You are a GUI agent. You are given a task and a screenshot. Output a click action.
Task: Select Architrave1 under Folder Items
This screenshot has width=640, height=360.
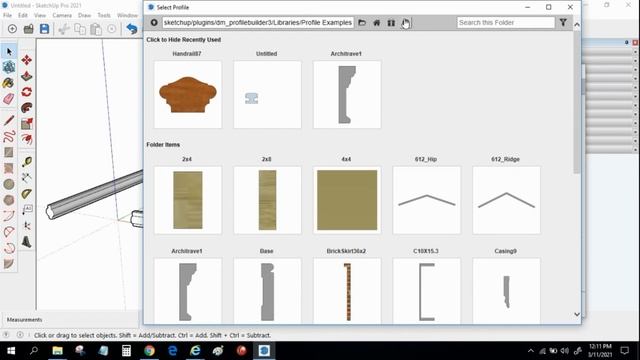pyautogui.click(x=188, y=291)
